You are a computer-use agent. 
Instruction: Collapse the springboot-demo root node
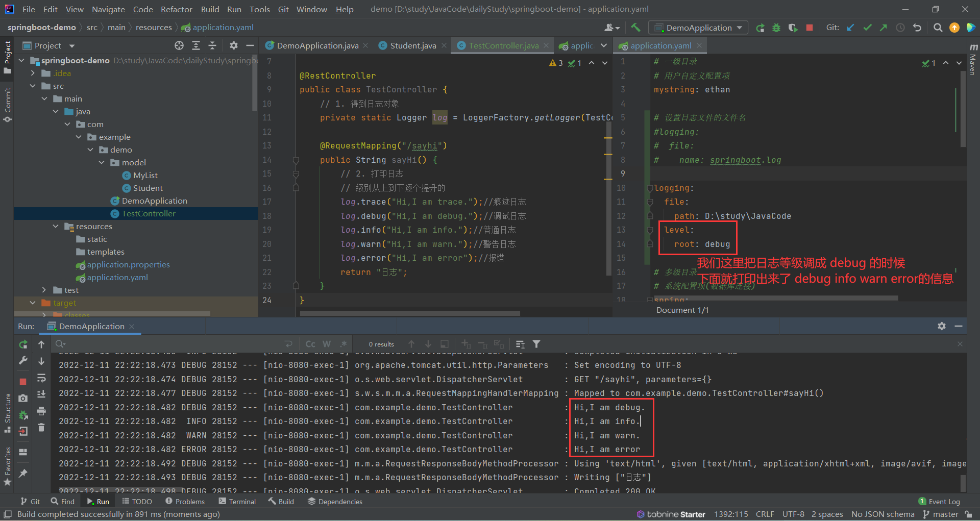pos(22,60)
